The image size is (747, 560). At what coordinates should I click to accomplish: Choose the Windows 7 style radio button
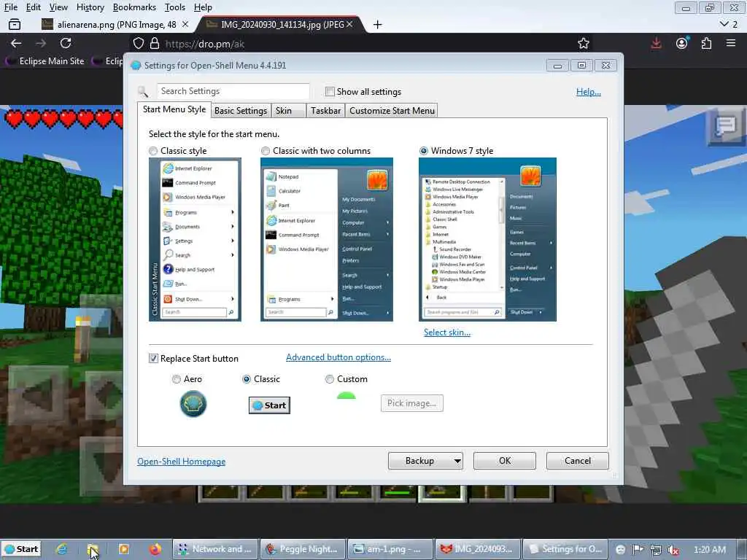tap(424, 151)
